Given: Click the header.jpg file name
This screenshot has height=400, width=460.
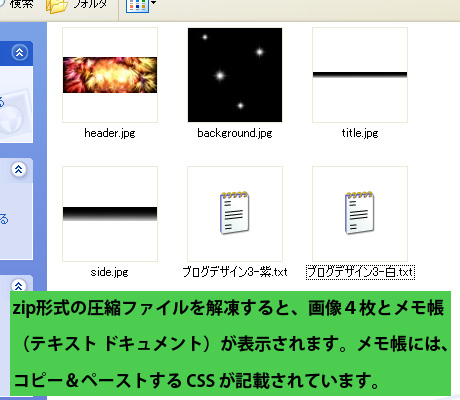Looking at the screenshot, I should point(110,133).
